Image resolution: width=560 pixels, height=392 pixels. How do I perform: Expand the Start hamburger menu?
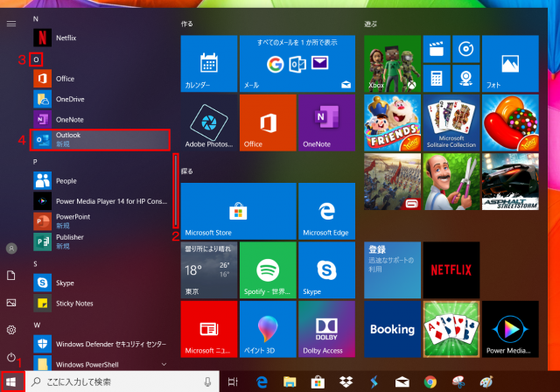point(11,24)
